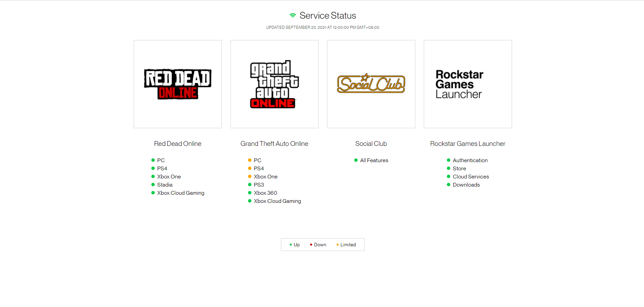Screen dimensions: 644x307
Task: Click the green dot beside Downloads
Action: click(x=449, y=185)
